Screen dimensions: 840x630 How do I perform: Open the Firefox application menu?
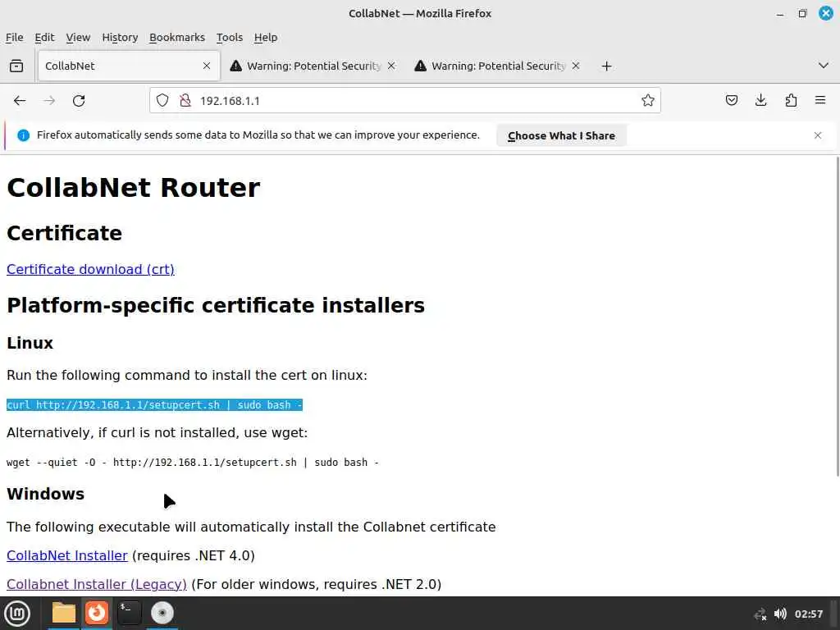coord(820,100)
